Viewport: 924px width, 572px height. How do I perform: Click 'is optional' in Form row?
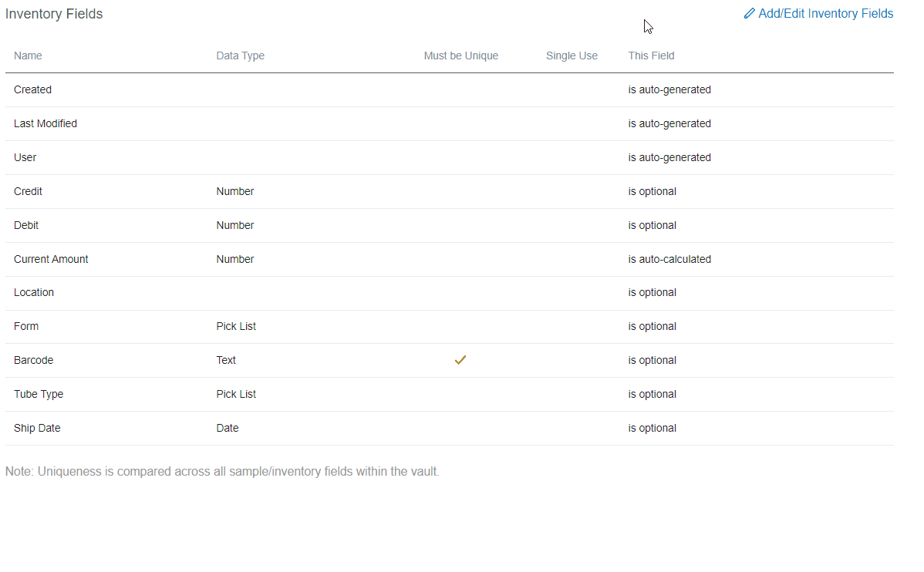pos(653,326)
